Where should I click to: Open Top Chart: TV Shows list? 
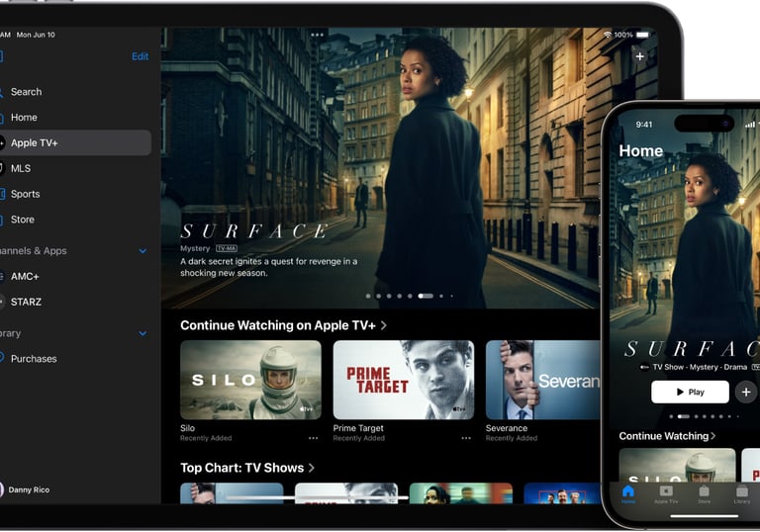247,468
